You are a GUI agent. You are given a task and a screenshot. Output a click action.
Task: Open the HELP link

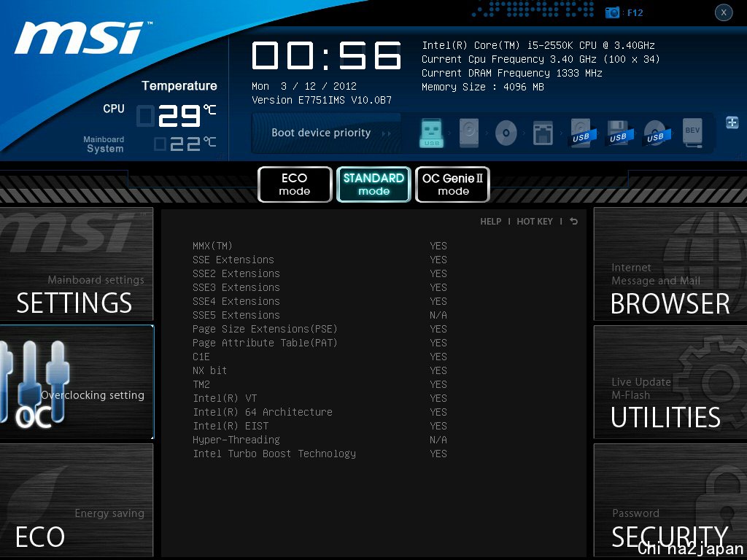coord(490,222)
